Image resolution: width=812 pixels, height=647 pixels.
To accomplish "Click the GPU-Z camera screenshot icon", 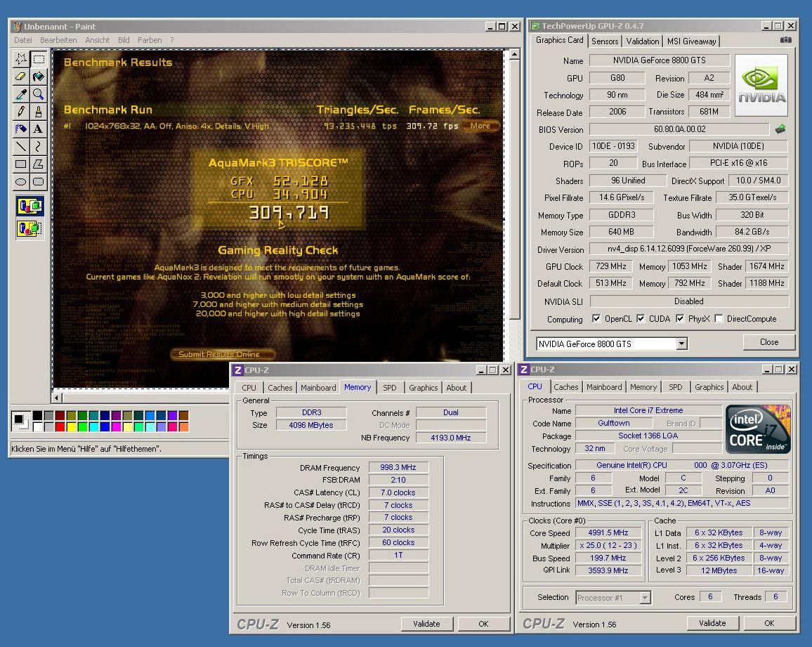I will click(x=785, y=40).
